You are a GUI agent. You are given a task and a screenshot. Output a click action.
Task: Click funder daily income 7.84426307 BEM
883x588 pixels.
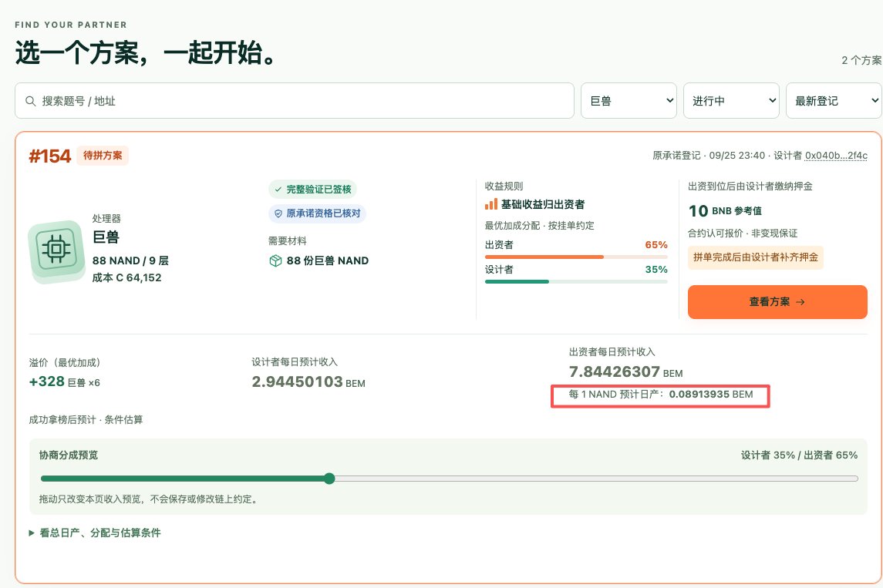click(625, 372)
